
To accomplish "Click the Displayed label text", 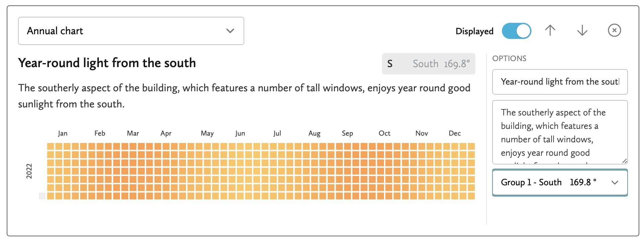I will [x=474, y=31].
